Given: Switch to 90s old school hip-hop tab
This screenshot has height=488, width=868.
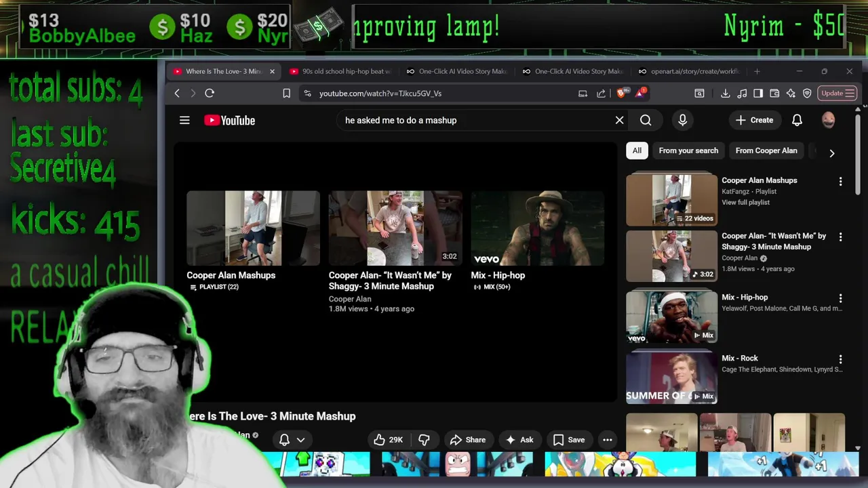Looking at the screenshot, I should pyautogui.click(x=340, y=71).
